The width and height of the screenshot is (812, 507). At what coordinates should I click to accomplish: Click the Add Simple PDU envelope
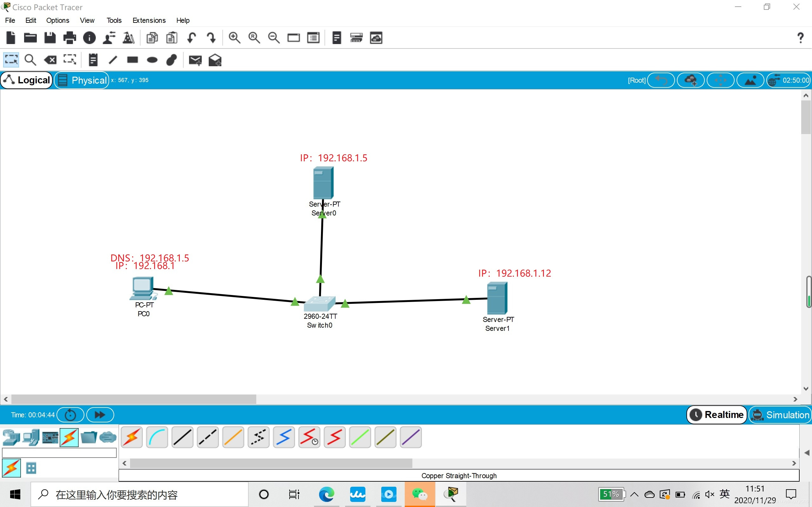195,60
